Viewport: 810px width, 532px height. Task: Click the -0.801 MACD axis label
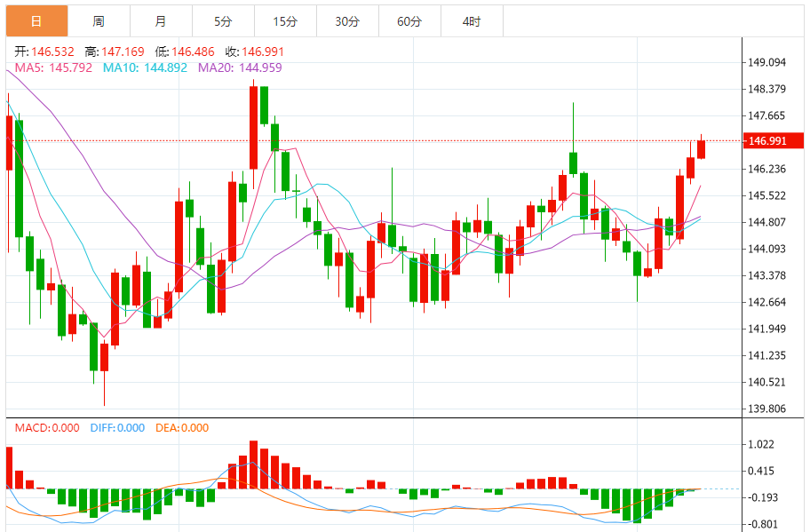click(x=762, y=524)
